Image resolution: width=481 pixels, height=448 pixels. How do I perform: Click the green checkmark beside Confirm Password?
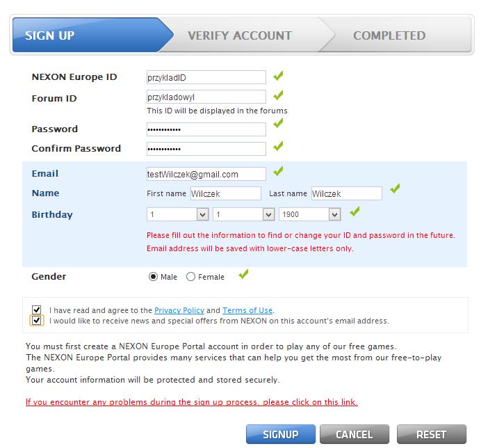click(278, 146)
